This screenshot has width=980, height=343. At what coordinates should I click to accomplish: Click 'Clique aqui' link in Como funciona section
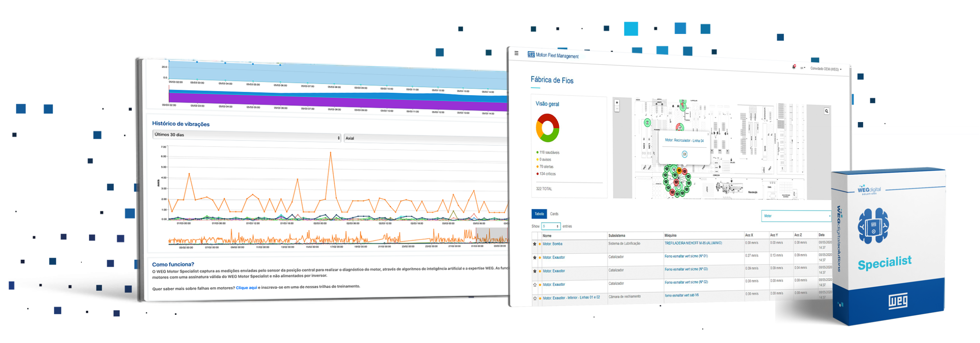coord(247,288)
